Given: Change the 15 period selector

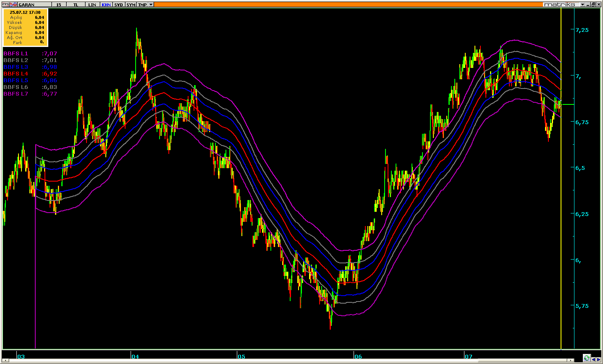Looking at the screenshot, I should coord(59,5).
